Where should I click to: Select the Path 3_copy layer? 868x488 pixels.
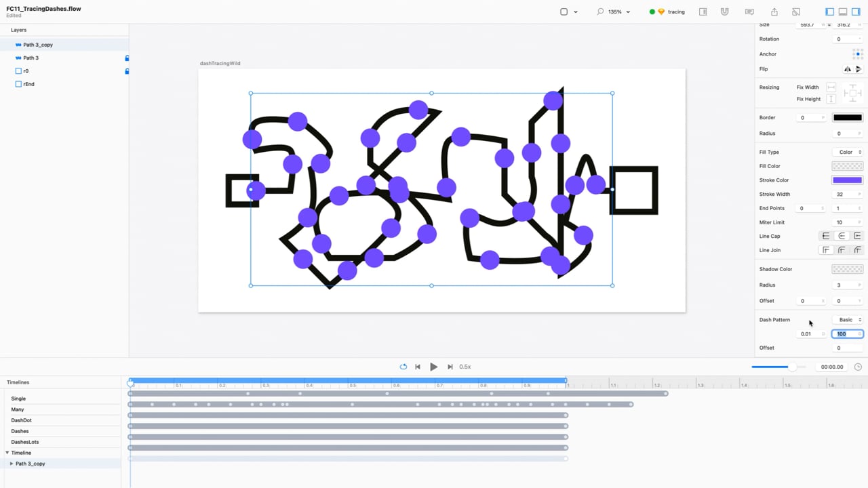click(x=64, y=45)
